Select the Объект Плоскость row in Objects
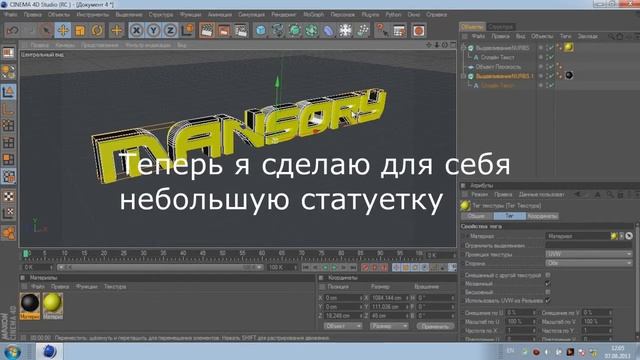Image resolution: width=640 pixels, height=360 pixels. coord(498,67)
